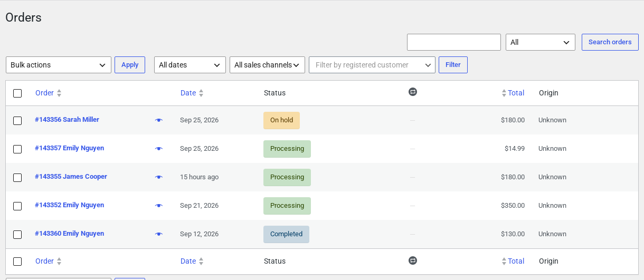Sort by Date using header arrows

[x=201, y=93]
